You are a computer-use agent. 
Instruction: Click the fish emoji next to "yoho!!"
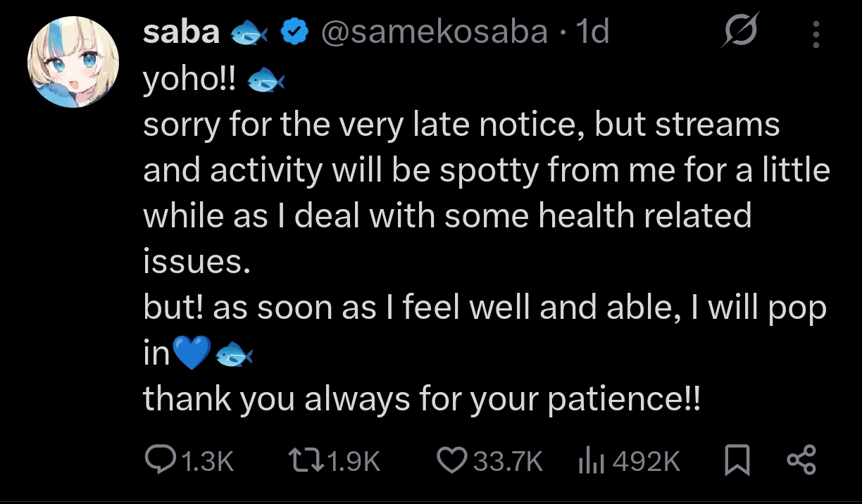point(266,80)
